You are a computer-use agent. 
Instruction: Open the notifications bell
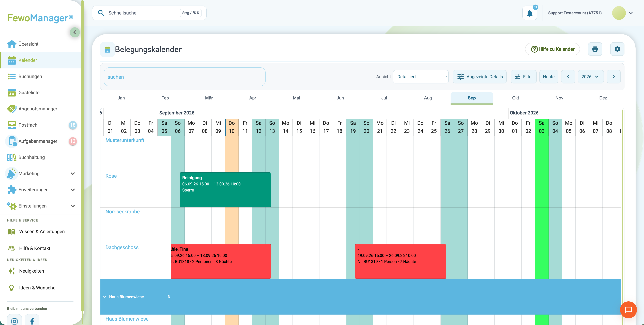click(529, 13)
